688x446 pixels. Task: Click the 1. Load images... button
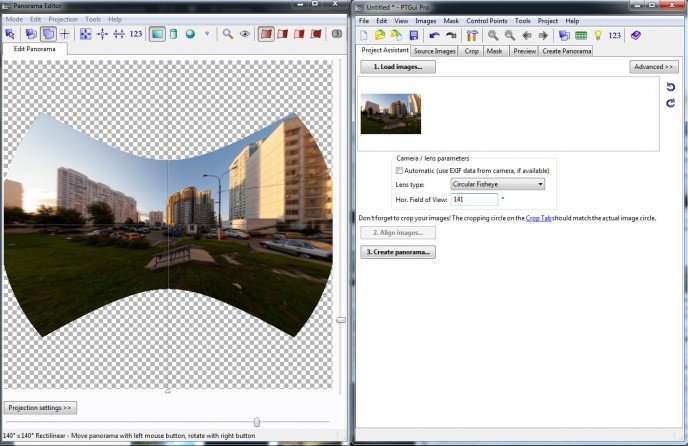398,67
